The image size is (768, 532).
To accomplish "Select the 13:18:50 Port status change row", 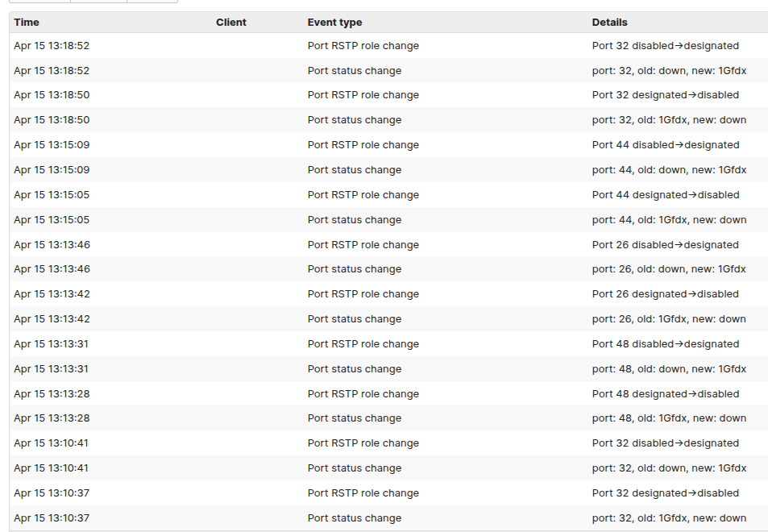I will 354,120.
